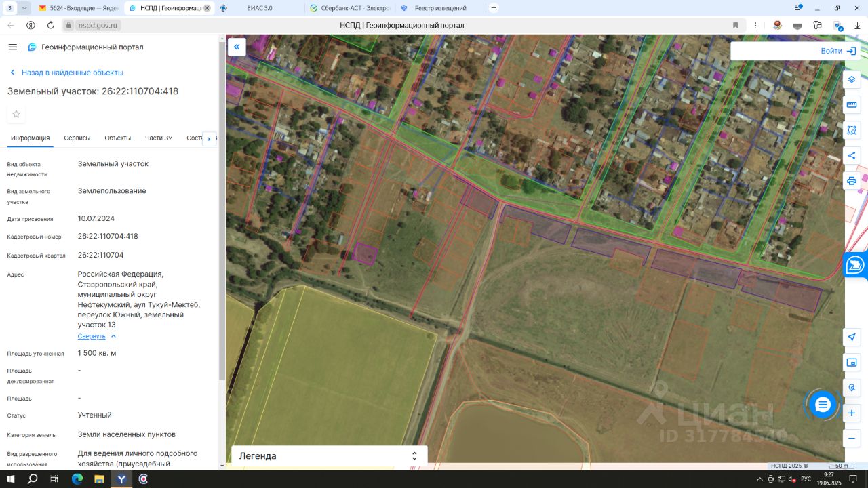
Task: Select the Землепользование value
Action: click(x=112, y=191)
